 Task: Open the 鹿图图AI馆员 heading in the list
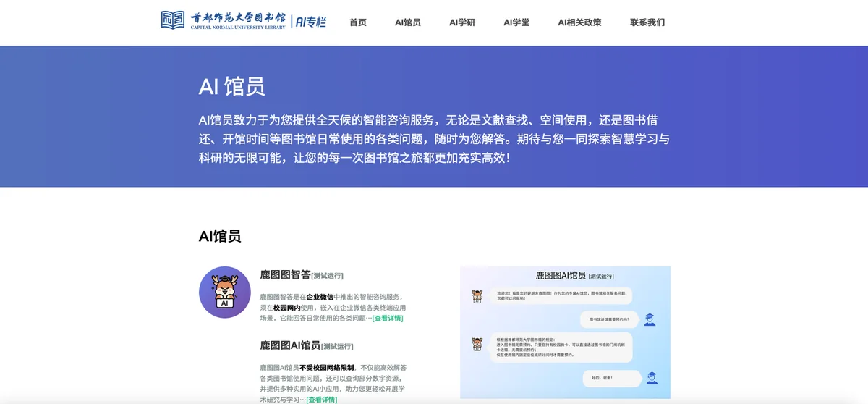click(290, 345)
